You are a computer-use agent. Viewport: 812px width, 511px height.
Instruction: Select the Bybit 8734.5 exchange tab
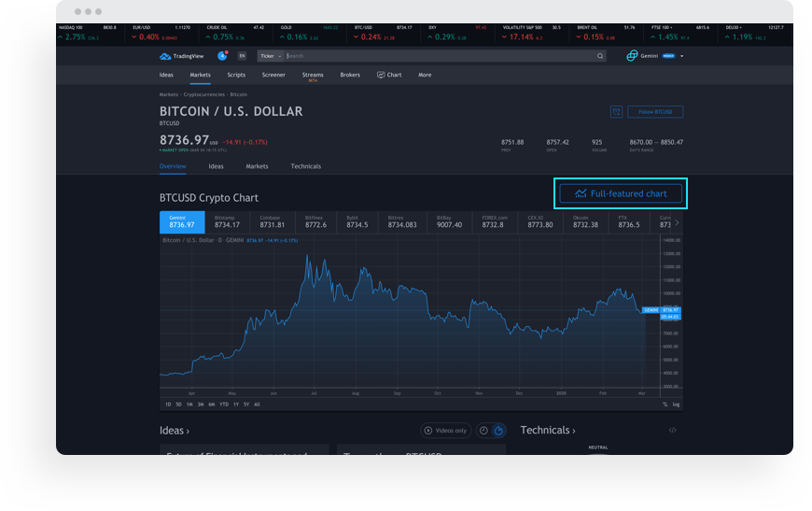[x=357, y=222]
